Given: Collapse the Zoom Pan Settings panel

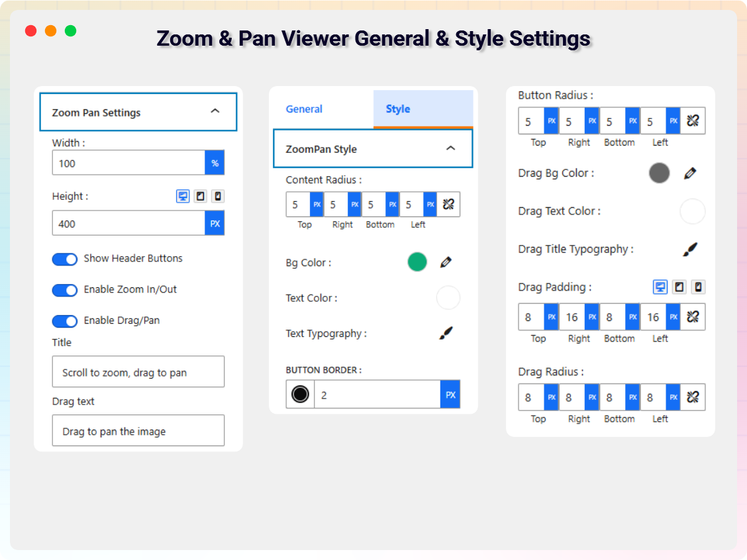Looking at the screenshot, I should pyautogui.click(x=215, y=112).
